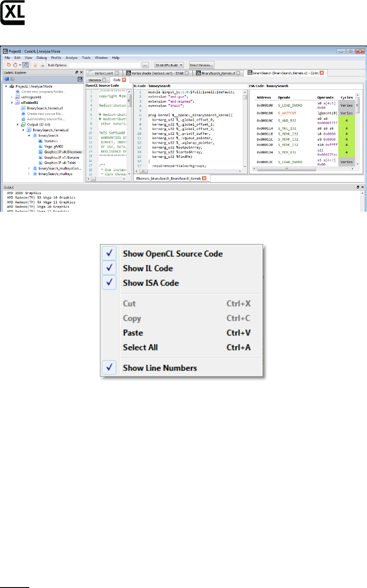This screenshot has height=588, width=367.
Task: Close the Output panel
Action: click(x=363, y=187)
